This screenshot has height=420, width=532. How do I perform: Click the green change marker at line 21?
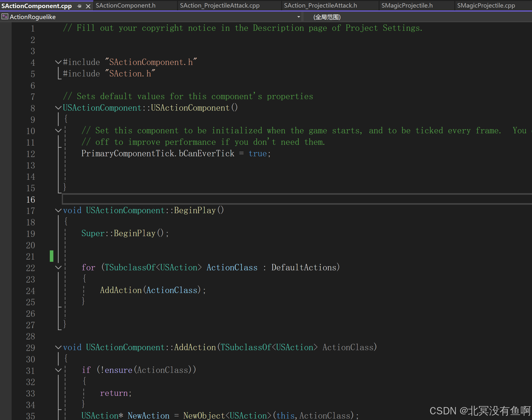(51, 256)
